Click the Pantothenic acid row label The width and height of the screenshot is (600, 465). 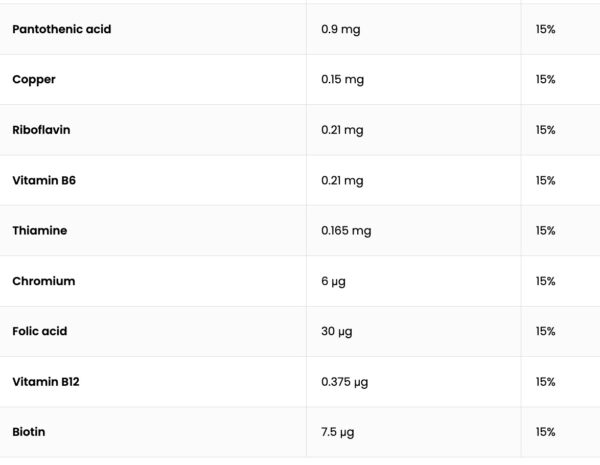click(x=61, y=29)
